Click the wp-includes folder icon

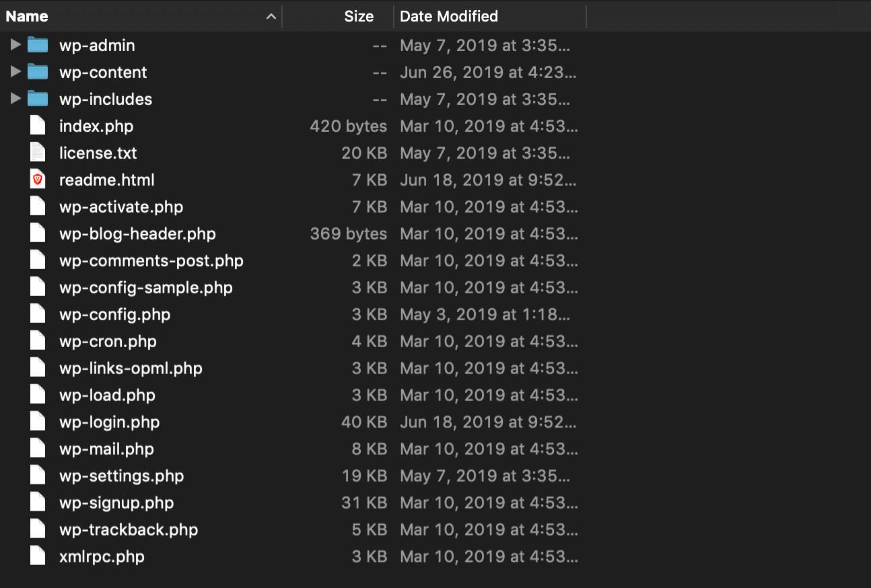37,99
